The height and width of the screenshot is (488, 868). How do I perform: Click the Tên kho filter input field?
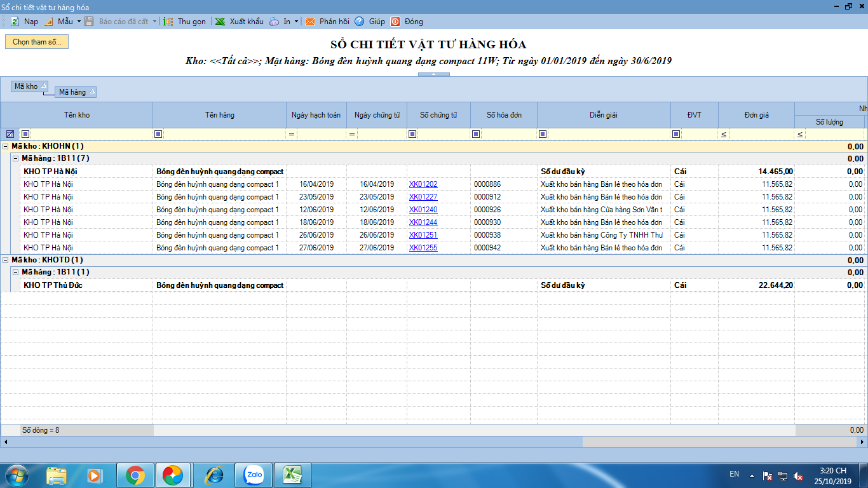click(91, 134)
